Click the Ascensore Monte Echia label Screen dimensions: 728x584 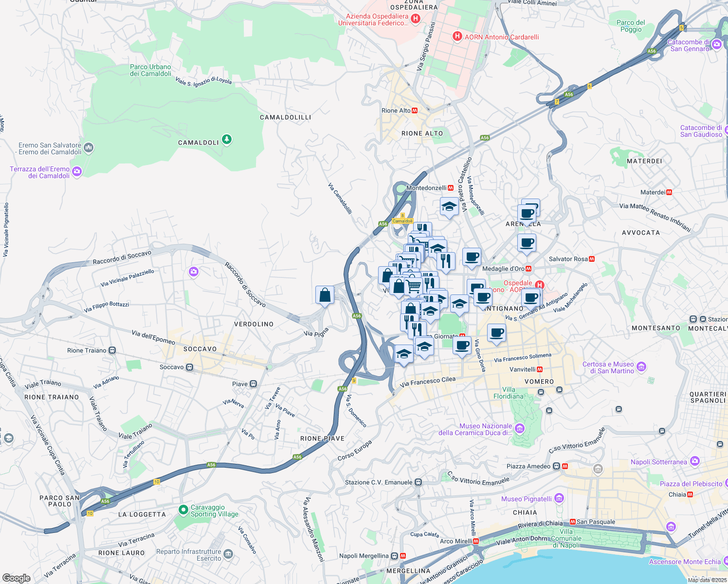685,562
